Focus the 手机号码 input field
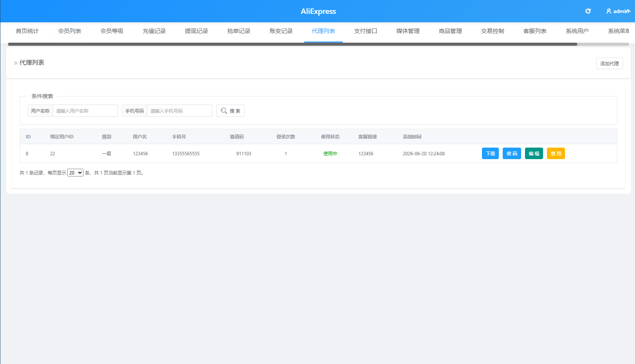Image resolution: width=635 pixels, height=364 pixels. click(180, 111)
